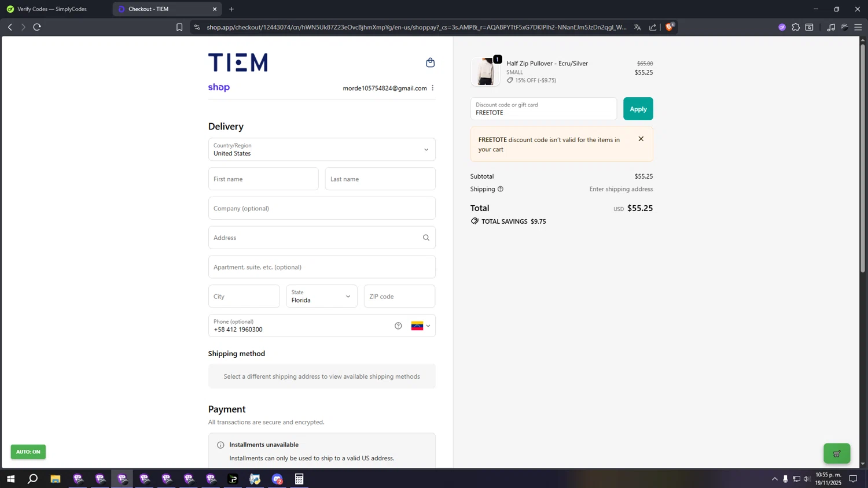The width and height of the screenshot is (868, 488).
Task: Click the Shop logo
Action: (x=219, y=87)
